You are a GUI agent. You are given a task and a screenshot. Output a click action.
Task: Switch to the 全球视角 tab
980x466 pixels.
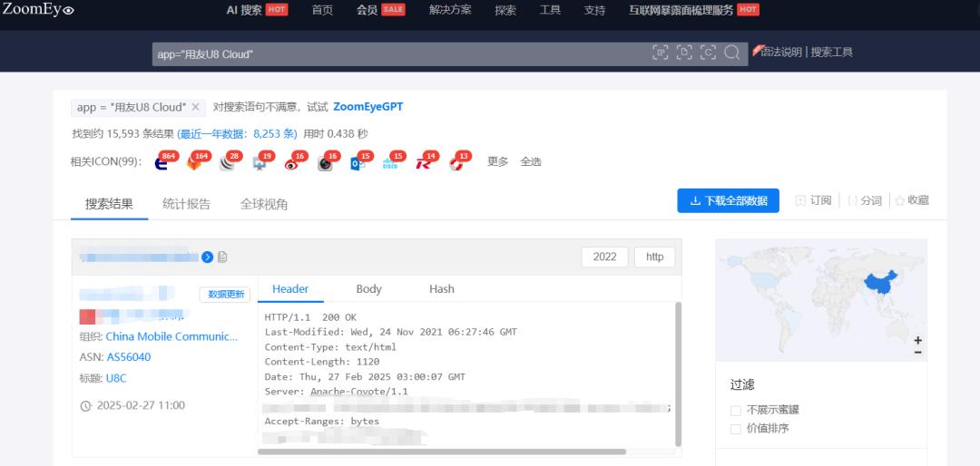[x=264, y=204]
